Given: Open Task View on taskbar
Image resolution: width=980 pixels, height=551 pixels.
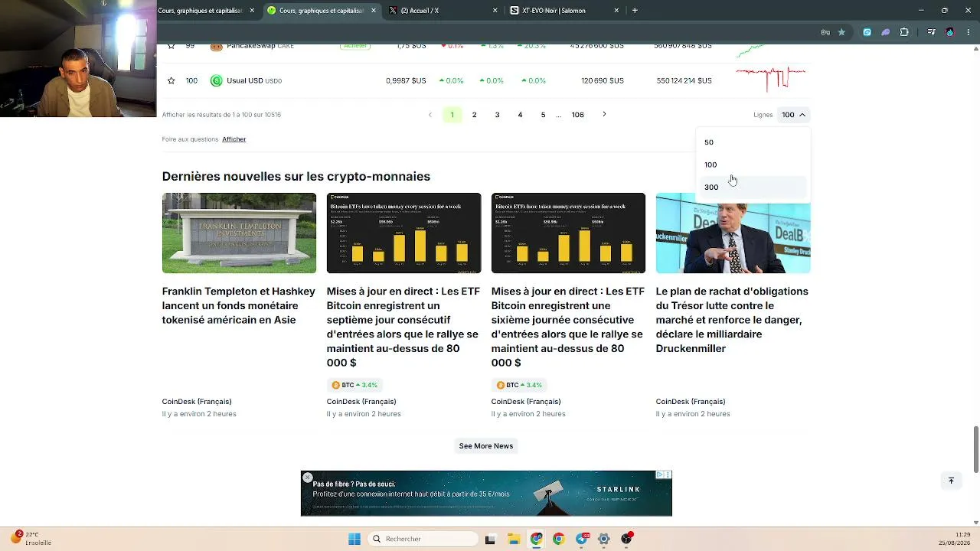Looking at the screenshot, I should click(x=490, y=539).
